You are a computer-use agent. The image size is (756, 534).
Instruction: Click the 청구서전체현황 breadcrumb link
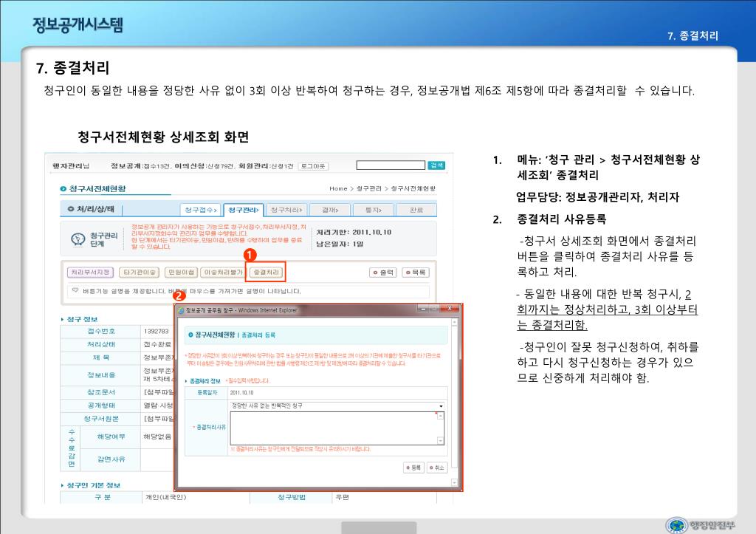(413, 188)
